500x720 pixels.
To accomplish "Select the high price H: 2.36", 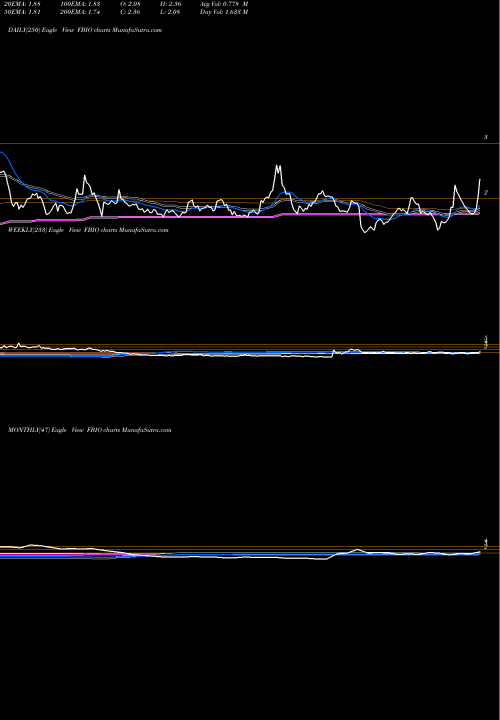I will 172,4.
